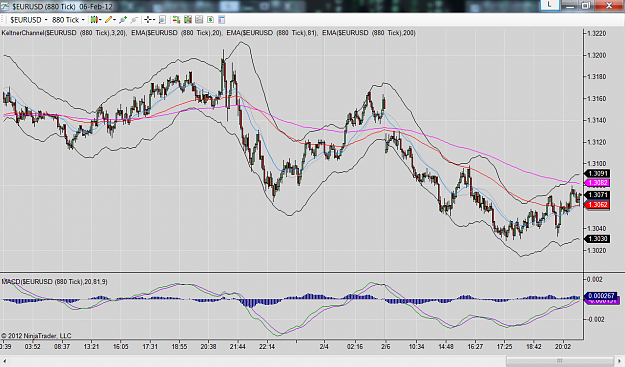Click the 1.3200 price axis label
Image resolution: width=625 pixels, height=367 pixels.
pos(596,55)
